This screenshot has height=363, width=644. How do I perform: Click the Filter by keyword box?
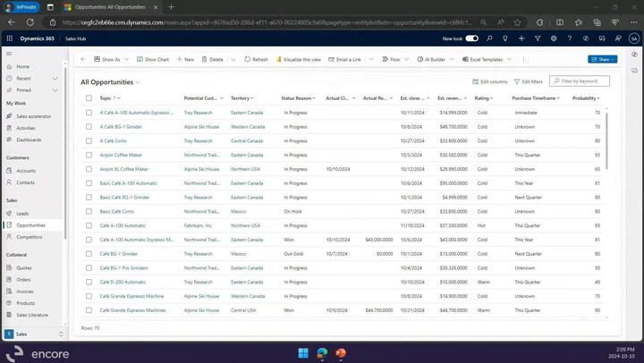click(x=580, y=80)
